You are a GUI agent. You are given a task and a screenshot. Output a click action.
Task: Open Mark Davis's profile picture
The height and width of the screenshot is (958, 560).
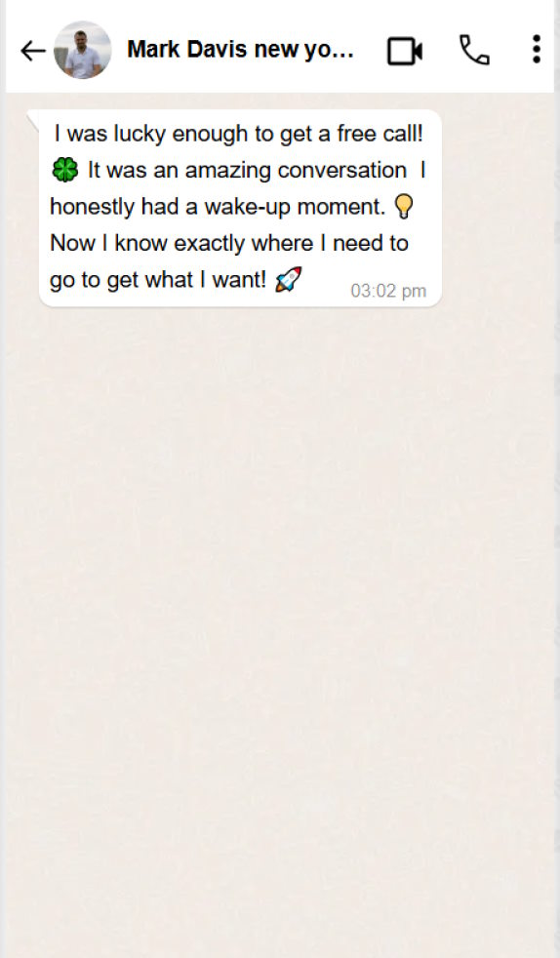point(83,50)
